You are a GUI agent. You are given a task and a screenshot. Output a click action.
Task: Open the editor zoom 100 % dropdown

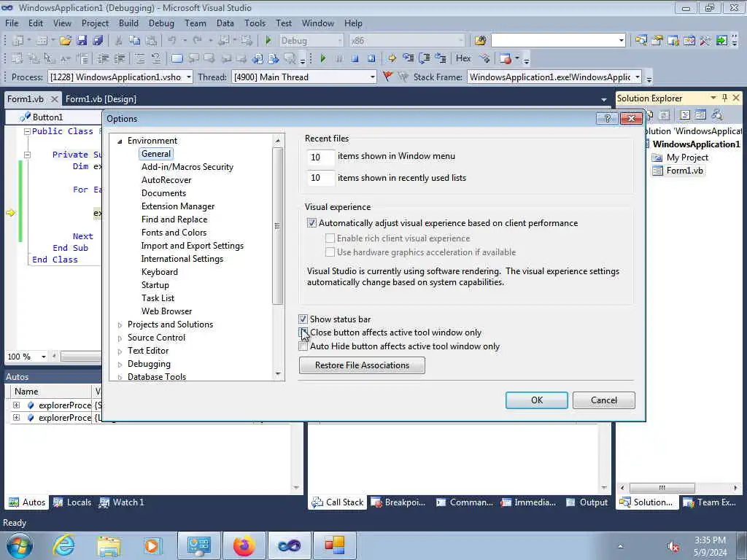(x=43, y=356)
